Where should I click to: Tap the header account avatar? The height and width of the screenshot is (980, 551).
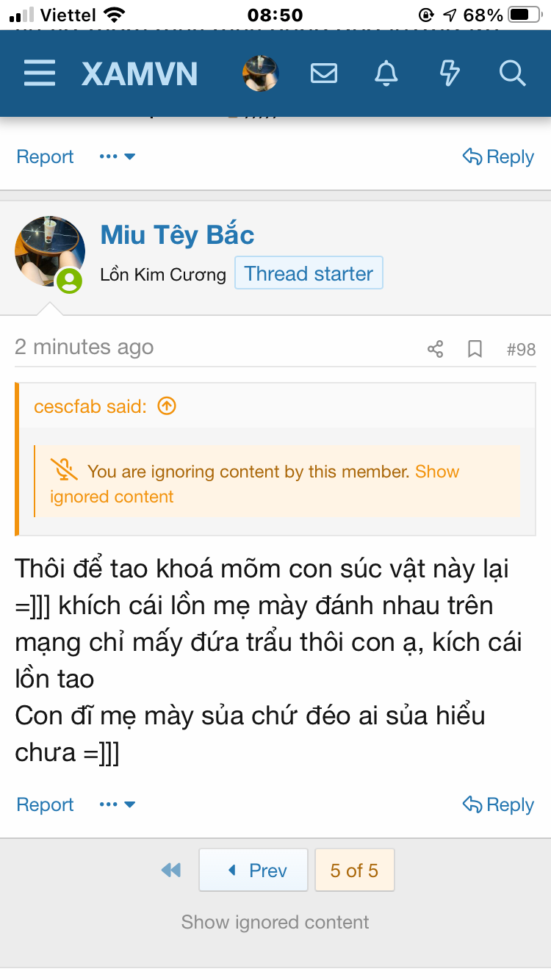261,73
